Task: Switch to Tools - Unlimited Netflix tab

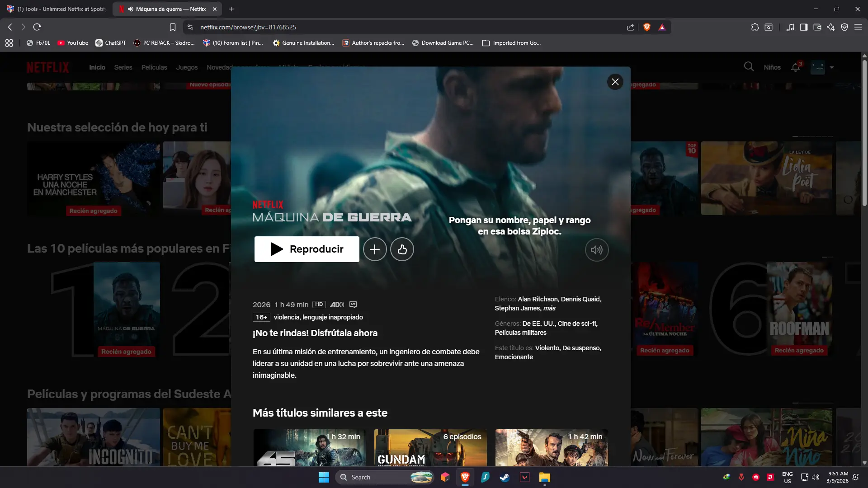Action: 57,9
